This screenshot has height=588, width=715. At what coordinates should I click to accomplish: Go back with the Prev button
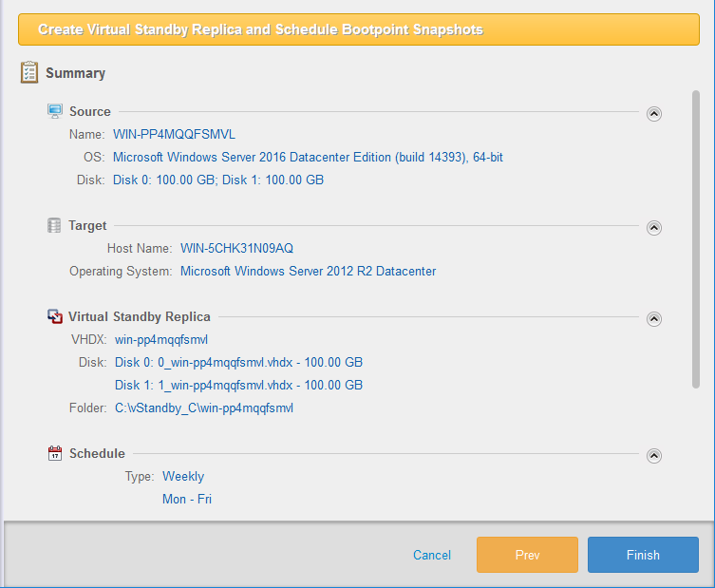pyautogui.click(x=527, y=555)
